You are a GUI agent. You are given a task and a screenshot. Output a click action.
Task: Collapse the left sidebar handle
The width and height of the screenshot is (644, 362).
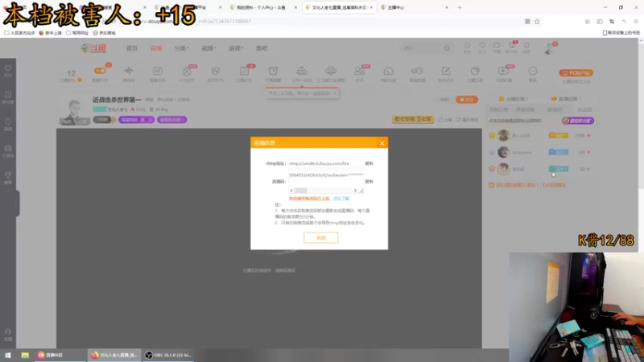coord(17,204)
